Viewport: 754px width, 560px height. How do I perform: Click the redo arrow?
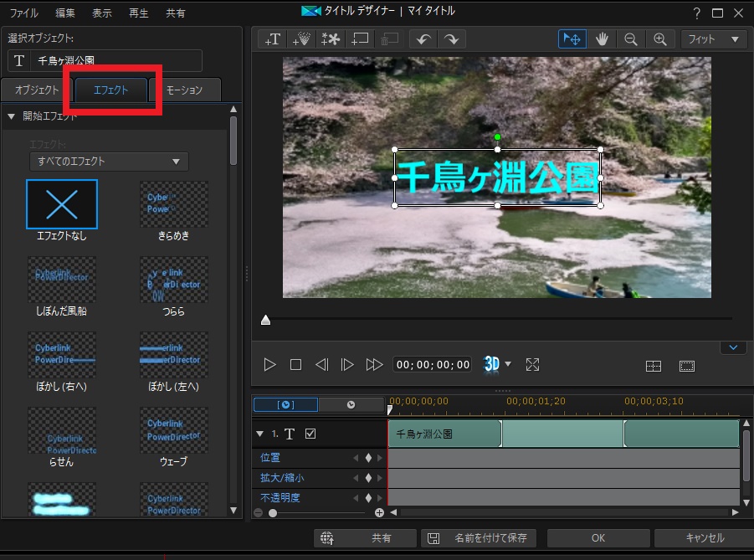click(451, 39)
